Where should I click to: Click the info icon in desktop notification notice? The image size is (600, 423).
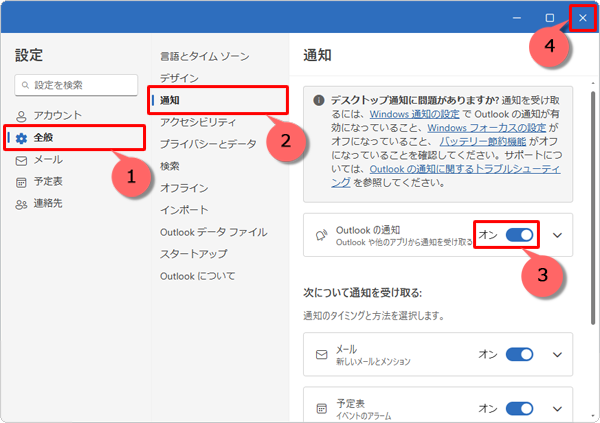click(x=319, y=101)
